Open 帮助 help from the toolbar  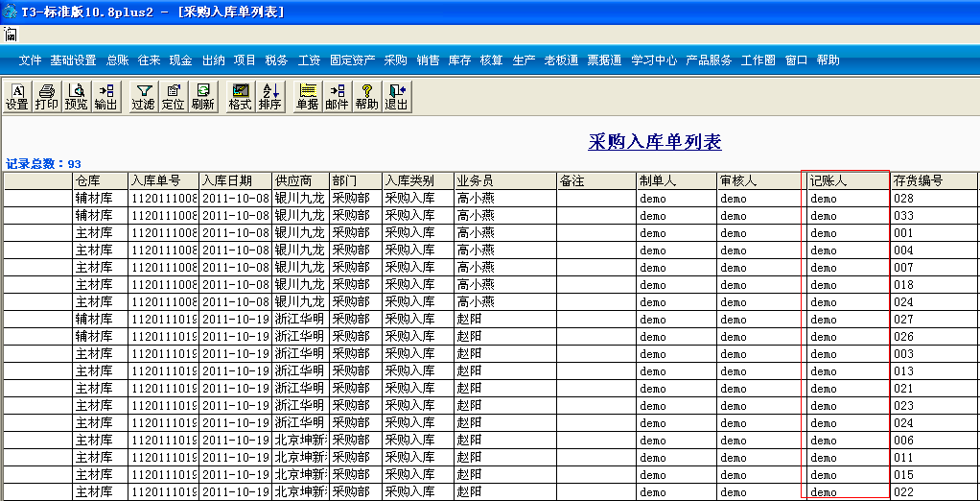(x=367, y=97)
